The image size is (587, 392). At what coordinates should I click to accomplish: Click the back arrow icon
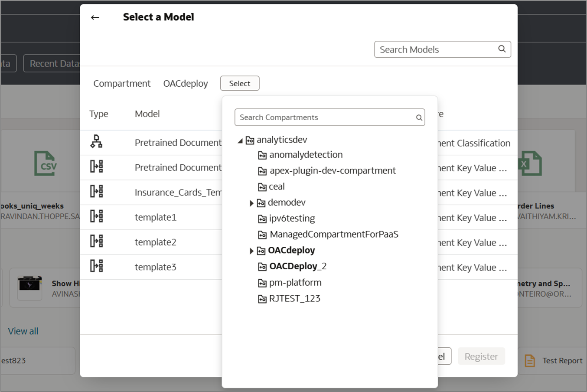[95, 17]
